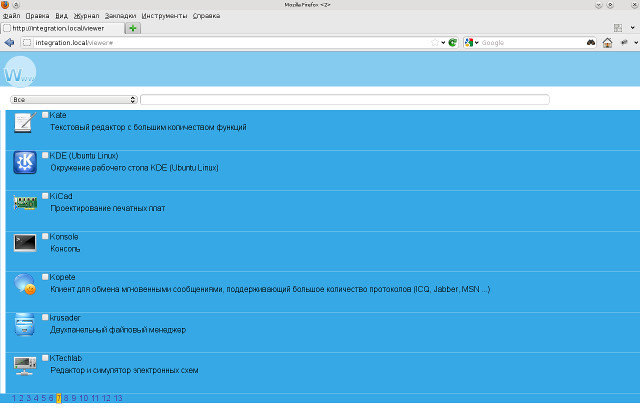The height and width of the screenshot is (411, 640).
Task: Click the toolbar icon right of Home
Action: click(624, 42)
